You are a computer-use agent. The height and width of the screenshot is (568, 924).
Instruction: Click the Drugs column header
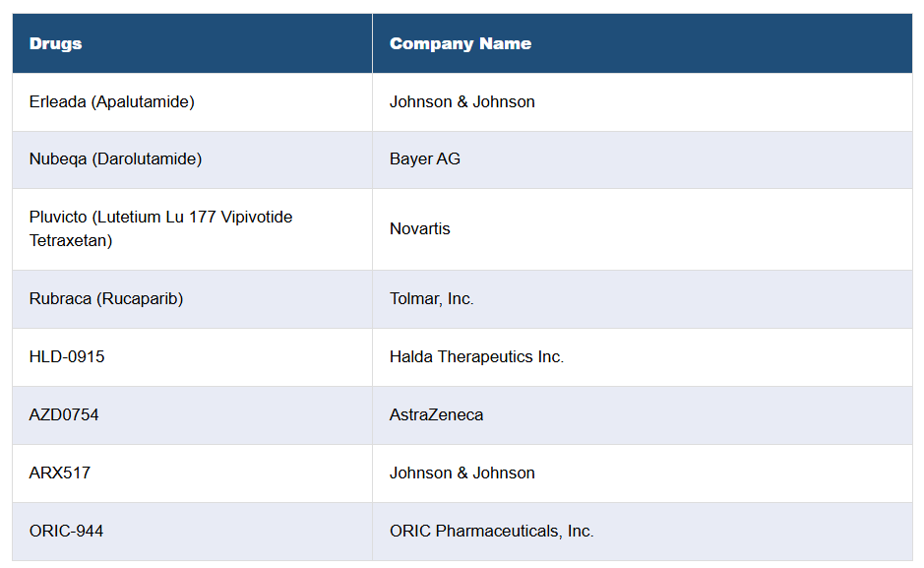point(56,43)
